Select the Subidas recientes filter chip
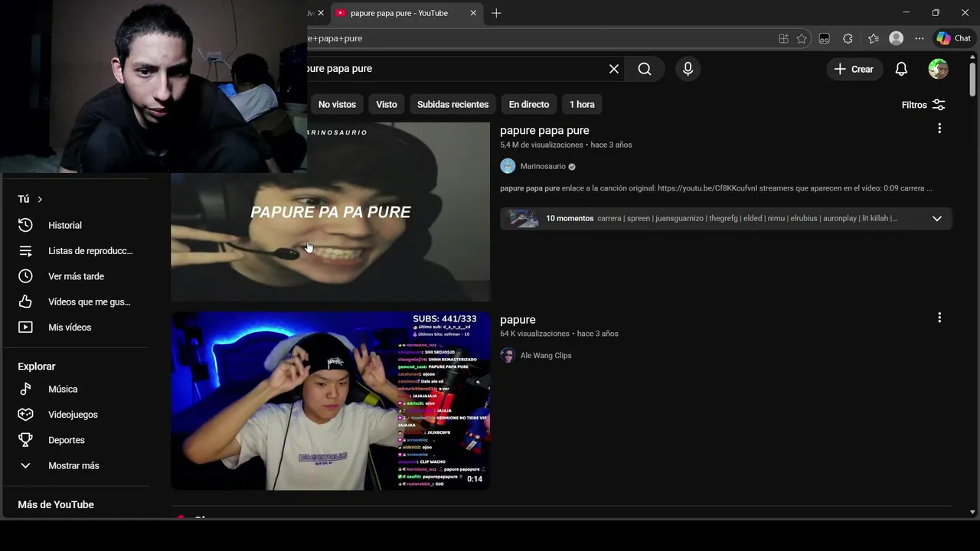Image resolution: width=980 pixels, height=551 pixels. click(x=452, y=104)
